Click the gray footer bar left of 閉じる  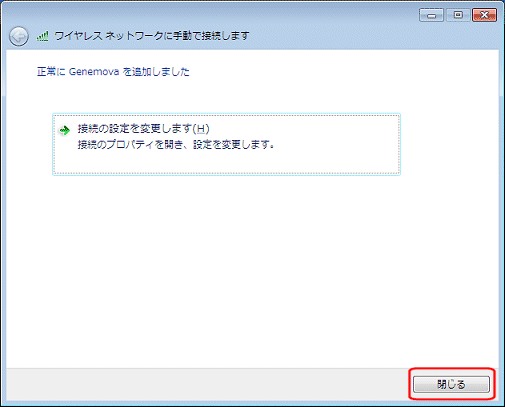(x=207, y=384)
